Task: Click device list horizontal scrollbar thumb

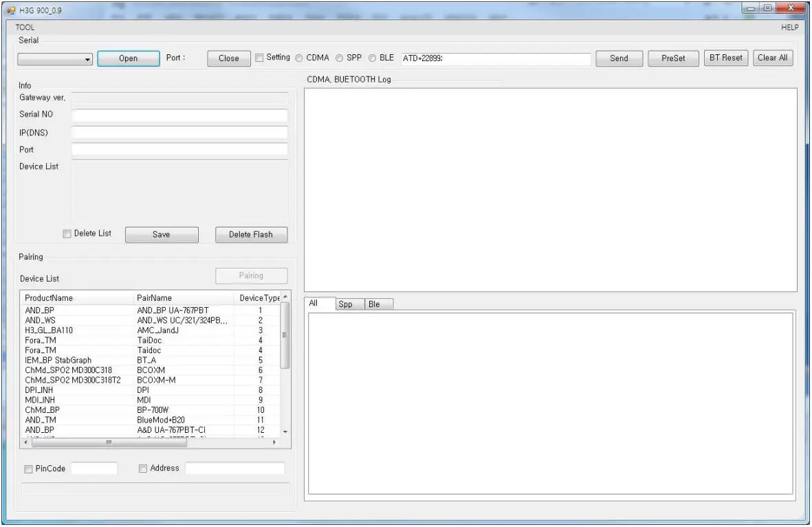Action: (109, 442)
